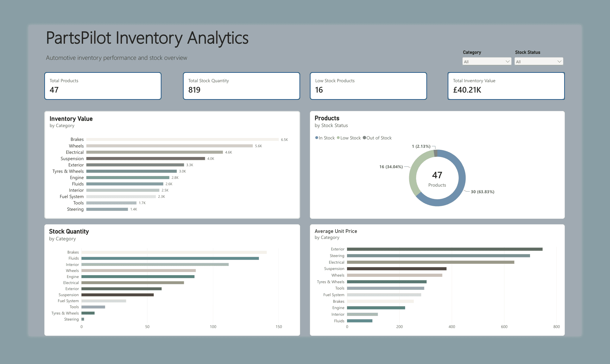Select the Total Products card
This screenshot has height=364, width=610.
[103, 86]
